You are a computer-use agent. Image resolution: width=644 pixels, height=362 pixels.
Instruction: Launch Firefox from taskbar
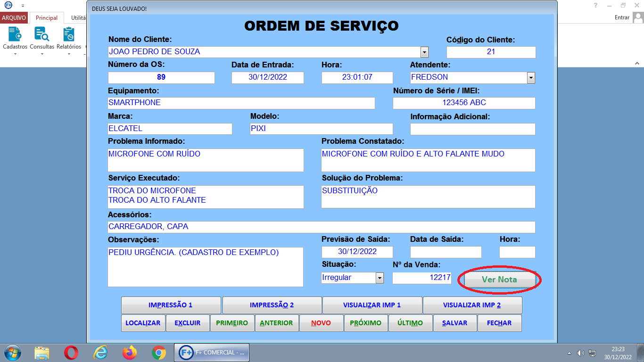pos(129,353)
